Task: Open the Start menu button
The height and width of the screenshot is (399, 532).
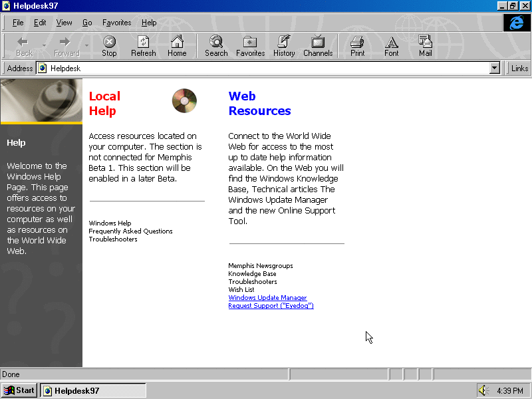Action: (x=19, y=390)
